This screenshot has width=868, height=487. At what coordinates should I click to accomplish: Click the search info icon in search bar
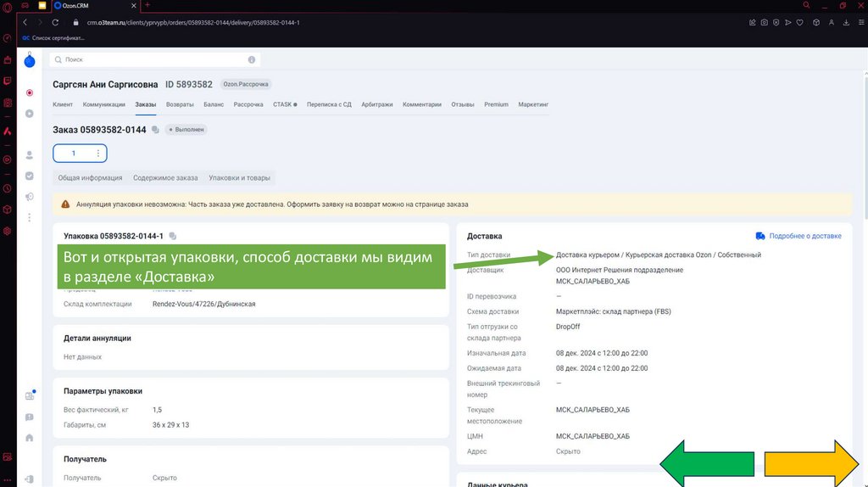[251, 60]
